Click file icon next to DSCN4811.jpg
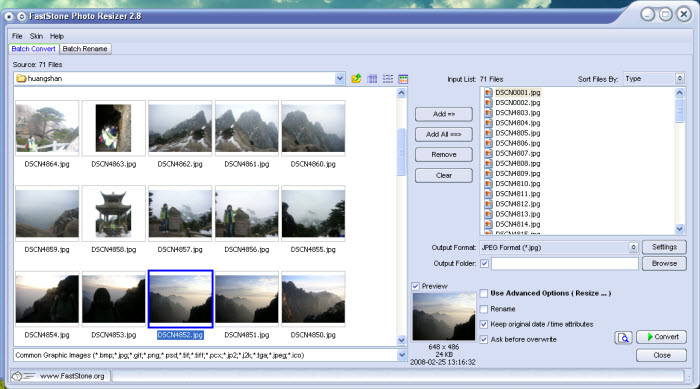This screenshot has width=700, height=389. click(488, 194)
